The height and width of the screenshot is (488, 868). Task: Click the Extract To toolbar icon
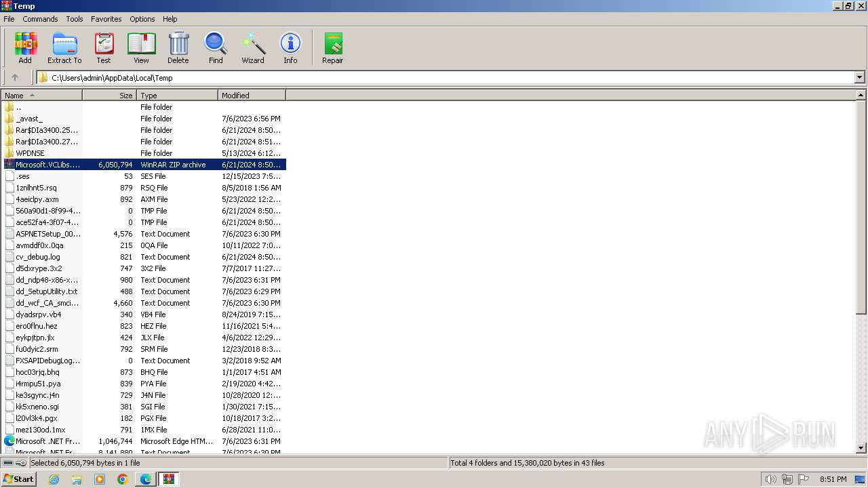(64, 48)
